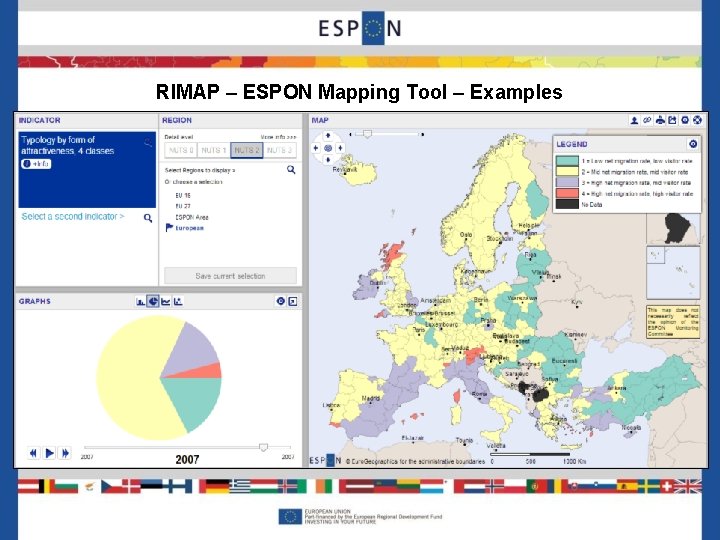
Task: Click the zoom-in end of map zoom slider
Action: [422, 135]
